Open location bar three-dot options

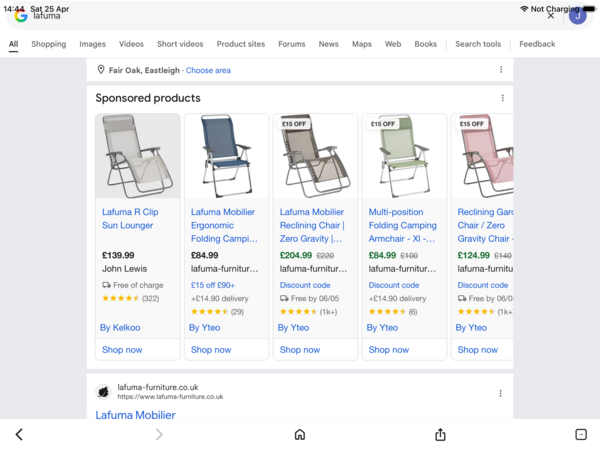point(501,70)
